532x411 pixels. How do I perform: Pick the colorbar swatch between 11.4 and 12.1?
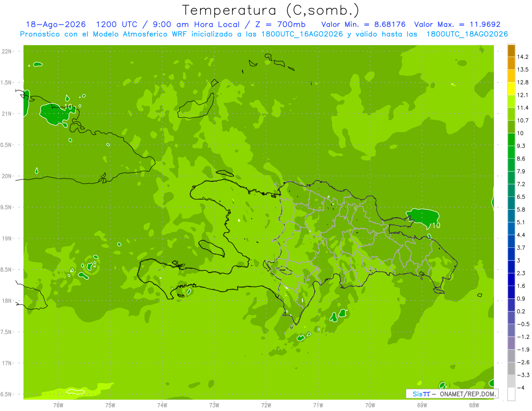[x=511, y=102]
